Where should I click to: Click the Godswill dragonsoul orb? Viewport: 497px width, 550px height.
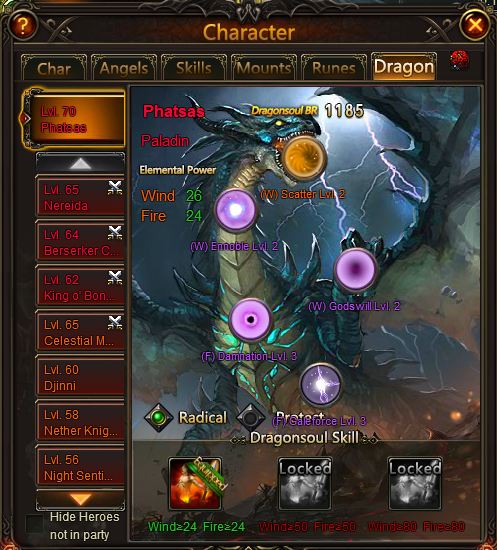click(x=355, y=269)
